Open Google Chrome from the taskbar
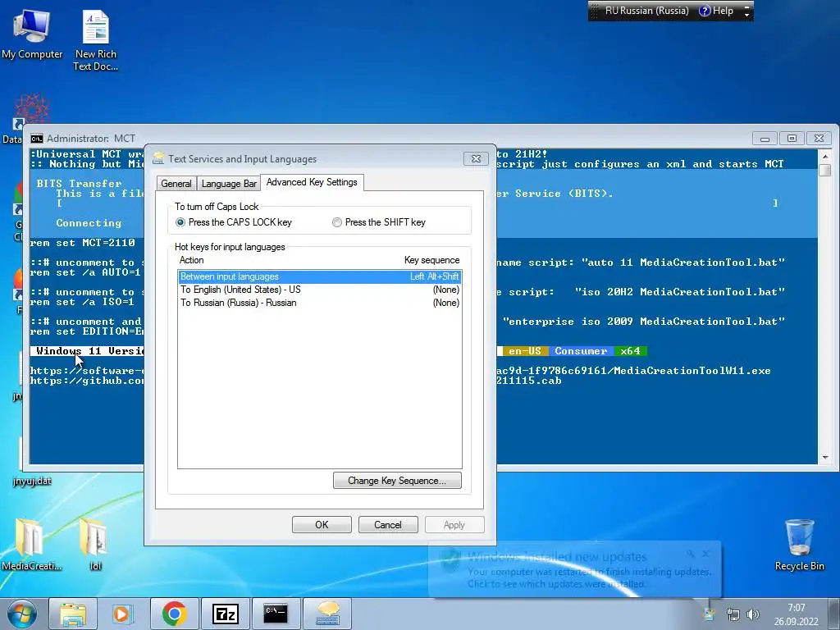840x630 pixels. tap(174, 614)
